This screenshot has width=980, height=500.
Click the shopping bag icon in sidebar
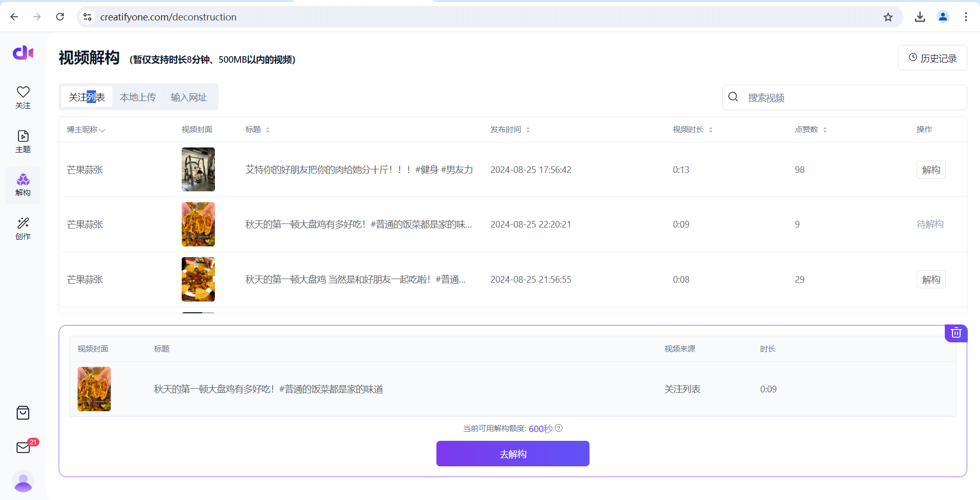pos(22,413)
